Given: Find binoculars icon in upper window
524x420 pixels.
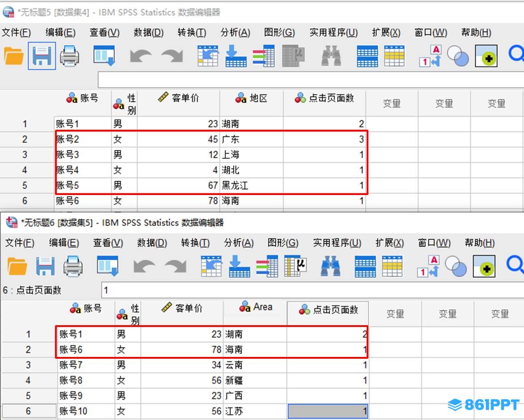Looking at the screenshot, I should [331, 56].
